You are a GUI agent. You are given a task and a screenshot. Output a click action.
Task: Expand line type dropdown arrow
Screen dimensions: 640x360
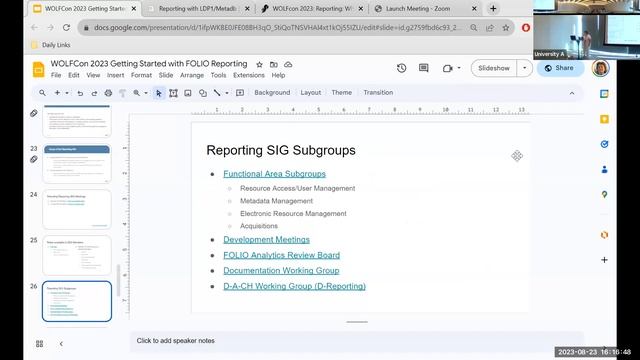tap(227, 93)
